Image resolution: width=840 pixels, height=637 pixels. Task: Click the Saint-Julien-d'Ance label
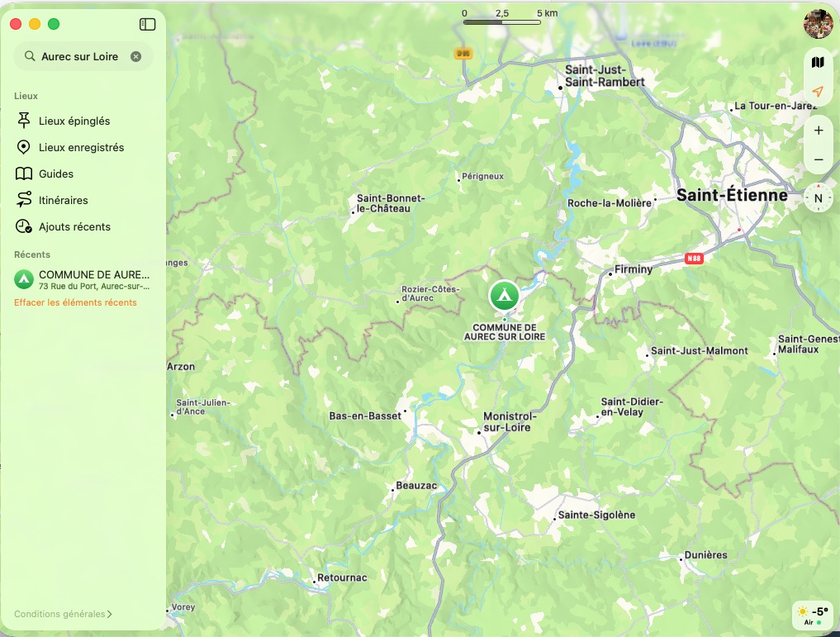click(203, 407)
